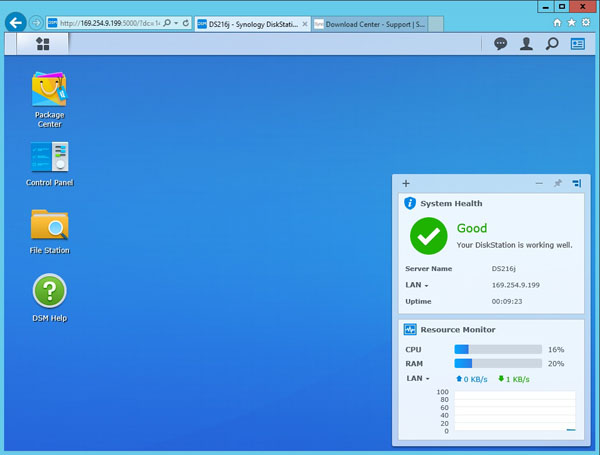Click the server name value DS216j

click(x=504, y=269)
